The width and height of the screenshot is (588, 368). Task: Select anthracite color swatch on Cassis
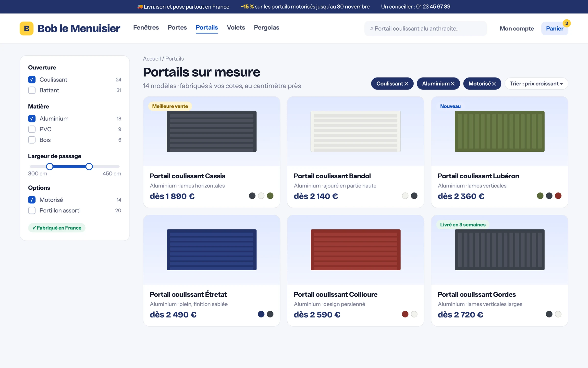click(252, 196)
